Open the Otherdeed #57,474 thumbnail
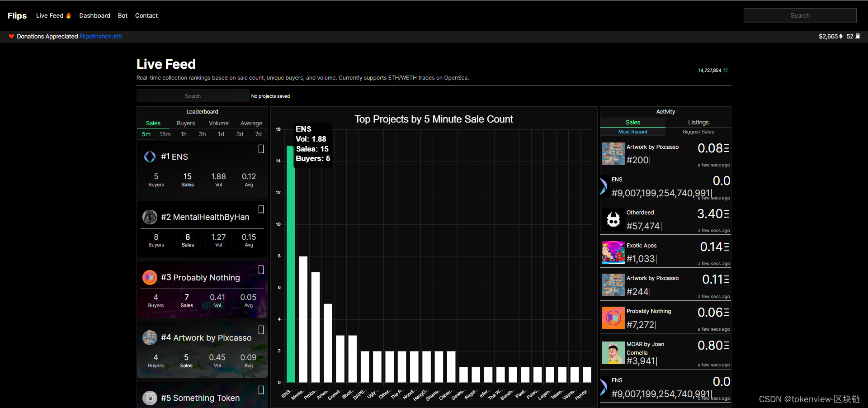This screenshot has height=408, width=868. click(613, 220)
